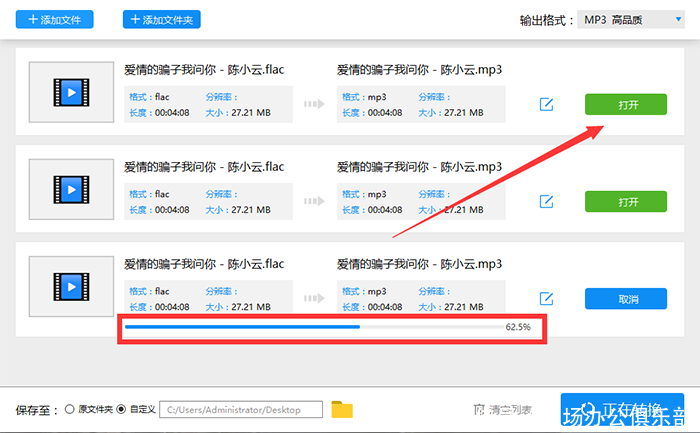Click the edit icon in the second file row
Screen dimensions: 700x433
click(x=546, y=202)
